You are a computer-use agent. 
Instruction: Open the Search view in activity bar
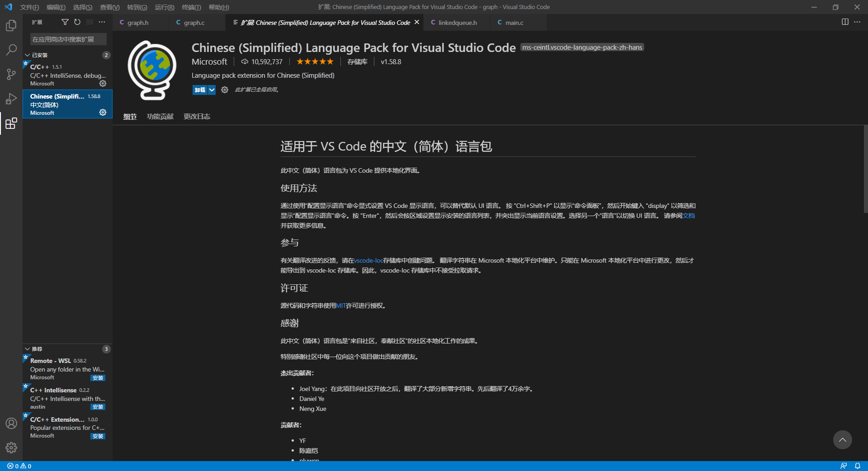[11, 50]
